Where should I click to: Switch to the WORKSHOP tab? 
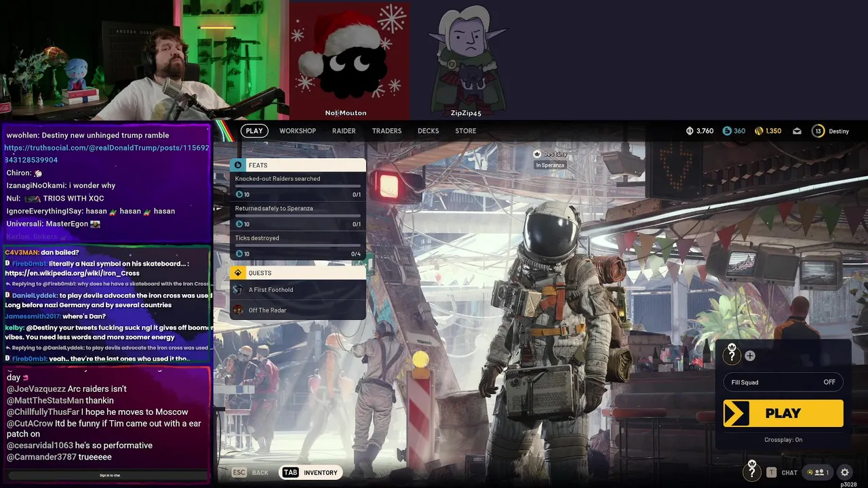pos(298,131)
